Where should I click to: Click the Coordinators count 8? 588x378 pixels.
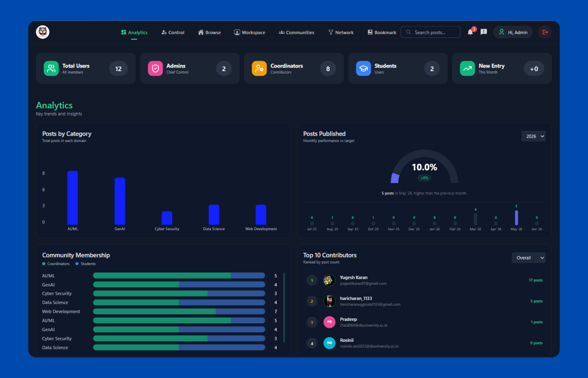click(328, 69)
